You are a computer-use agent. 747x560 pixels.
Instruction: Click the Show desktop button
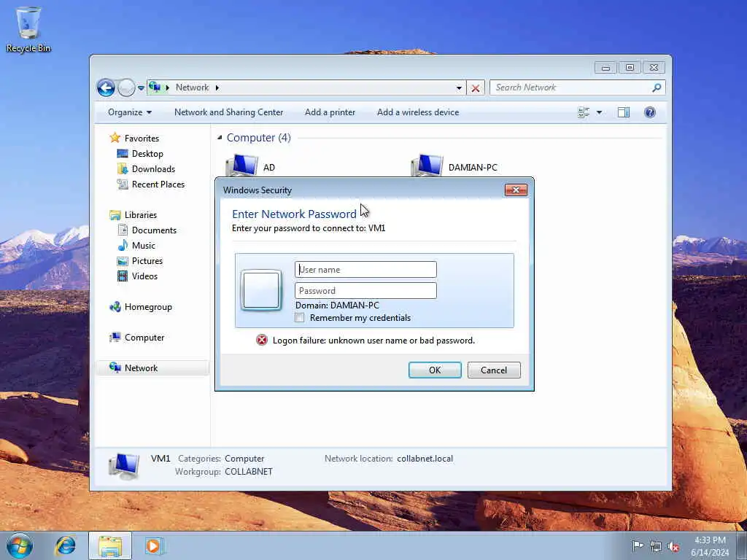click(x=742, y=545)
